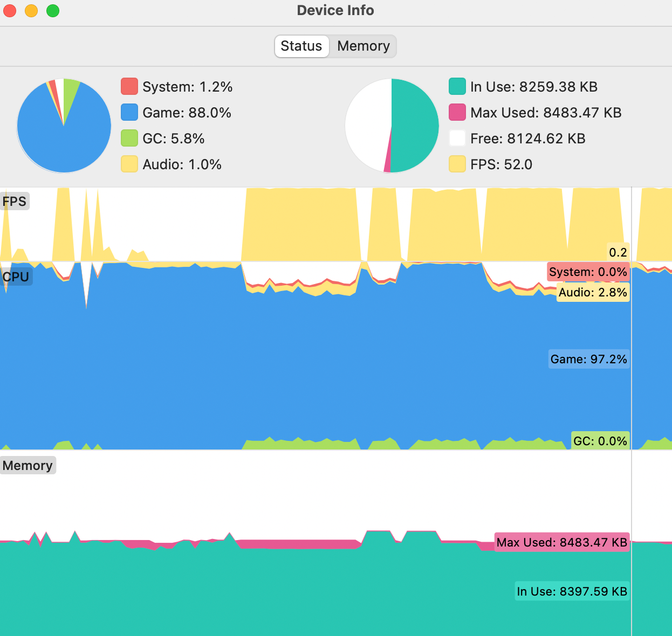Click the 'System: 1.2%' legend text
Screen dimensions: 672x636
(188, 87)
